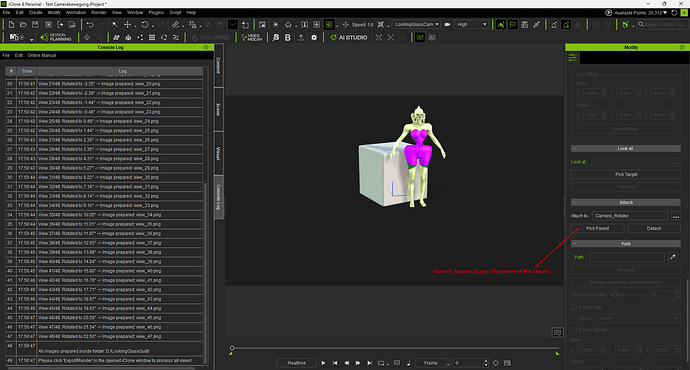Click the Motion Planning button
Viewport: 690px width, 370px height.
coord(56,37)
